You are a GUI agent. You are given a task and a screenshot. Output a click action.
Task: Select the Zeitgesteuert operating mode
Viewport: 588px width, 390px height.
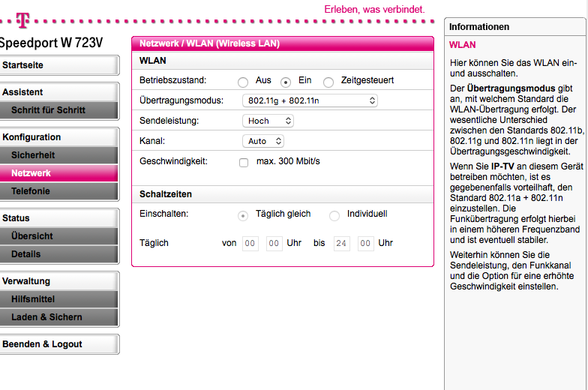click(x=328, y=82)
